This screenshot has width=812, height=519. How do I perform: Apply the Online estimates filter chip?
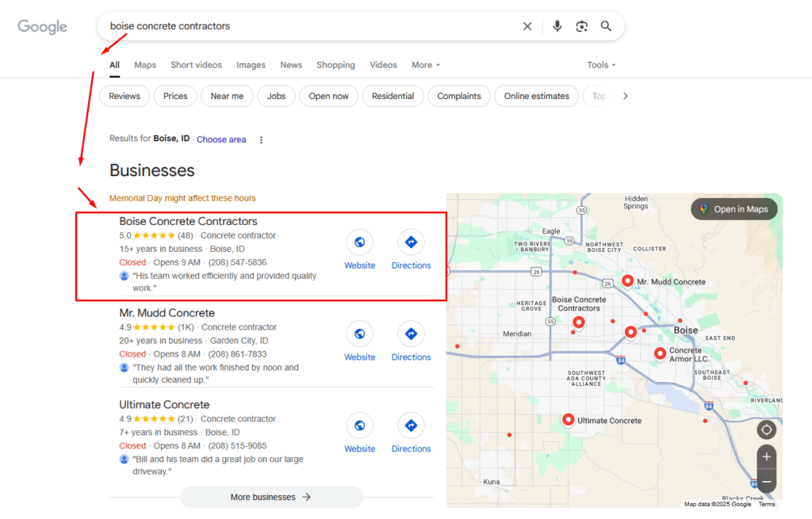tap(537, 96)
